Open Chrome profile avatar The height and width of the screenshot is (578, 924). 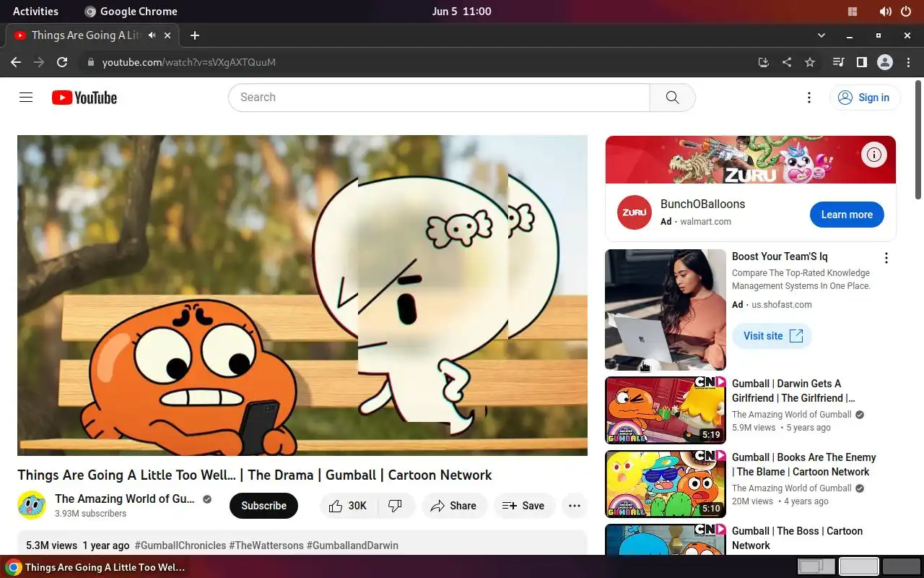(885, 62)
